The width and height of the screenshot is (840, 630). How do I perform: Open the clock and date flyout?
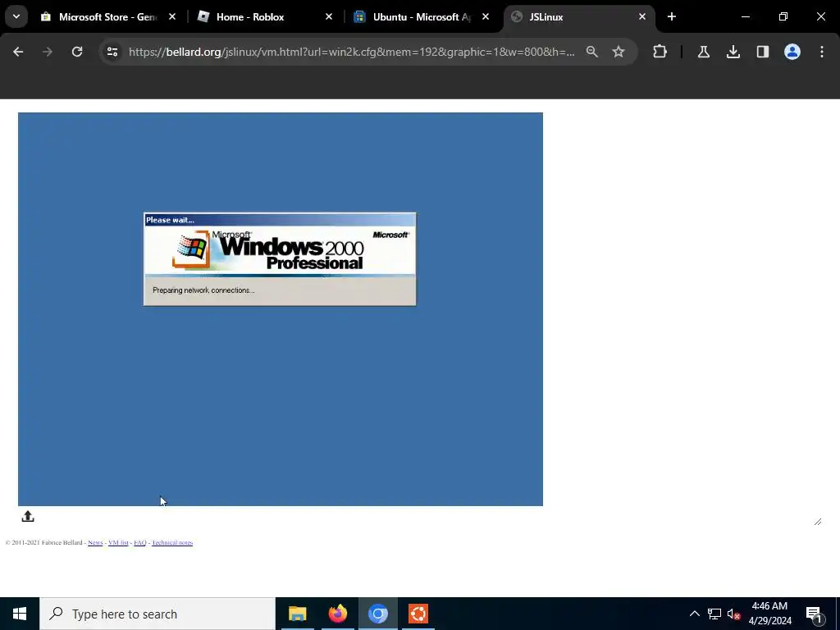[x=769, y=614]
